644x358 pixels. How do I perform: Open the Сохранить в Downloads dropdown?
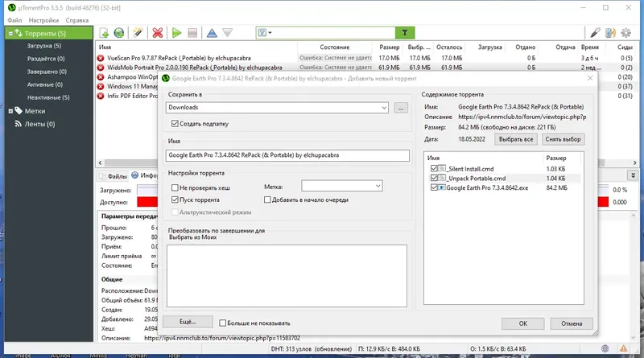coord(384,108)
